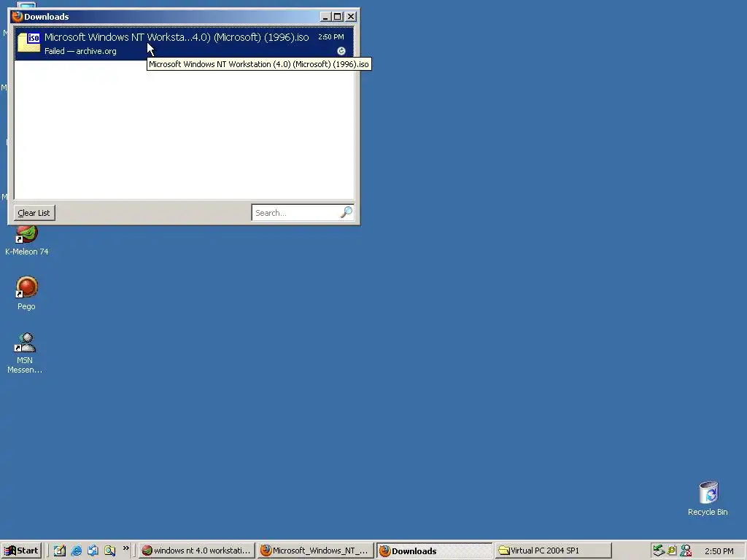
Task: Expand the quick launch overflow chevron
Action: click(x=125, y=548)
